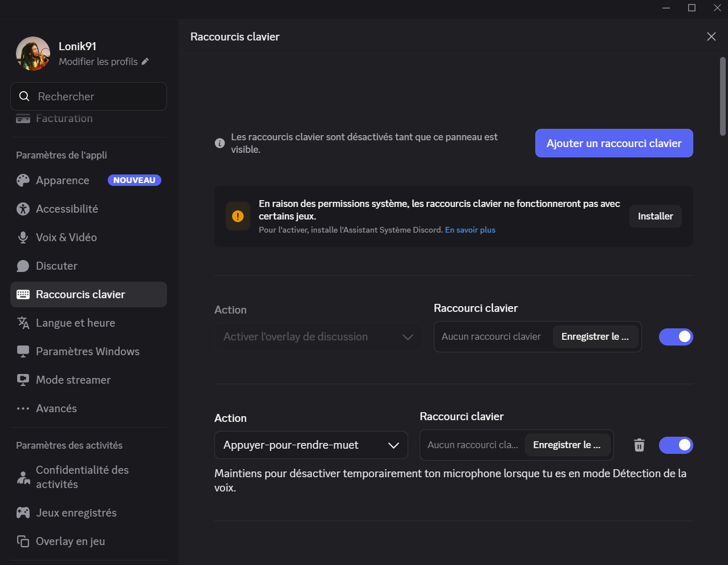The height and width of the screenshot is (565, 728).
Task: Click the Accessibilité person icon
Action: [23, 209]
